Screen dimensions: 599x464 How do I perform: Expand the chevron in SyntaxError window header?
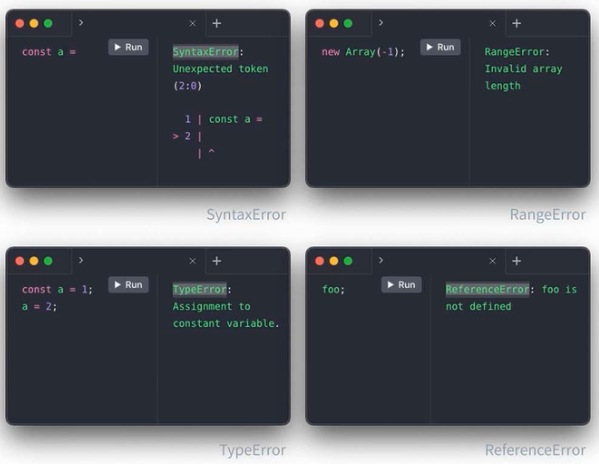coord(81,23)
